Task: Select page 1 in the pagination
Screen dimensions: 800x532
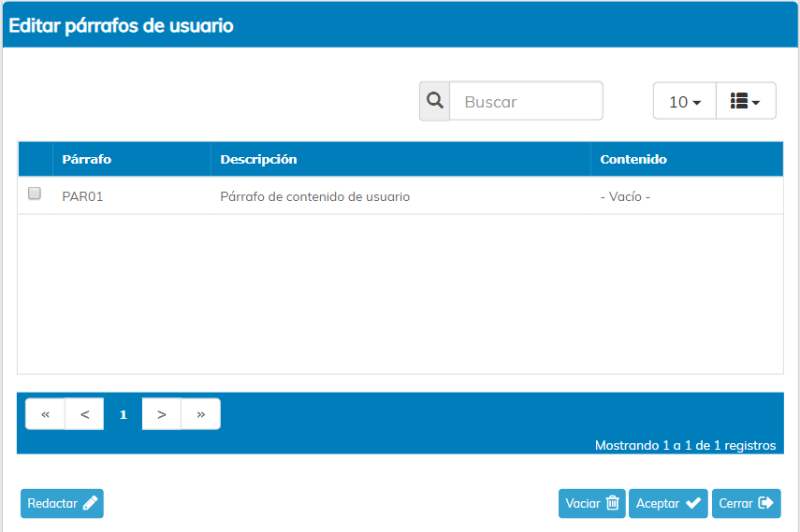Action: pos(123,414)
